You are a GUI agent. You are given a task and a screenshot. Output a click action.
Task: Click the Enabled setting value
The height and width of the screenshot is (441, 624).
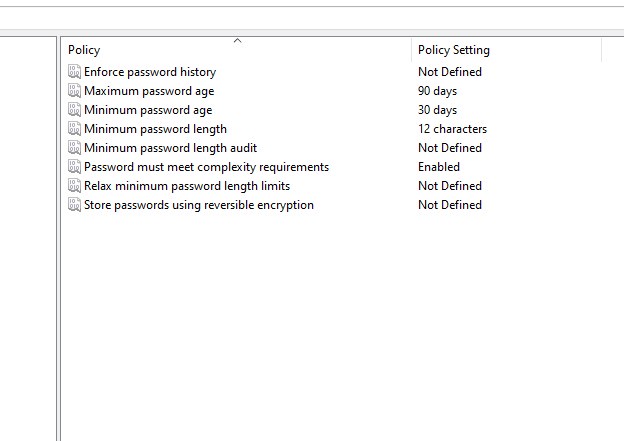(439, 167)
